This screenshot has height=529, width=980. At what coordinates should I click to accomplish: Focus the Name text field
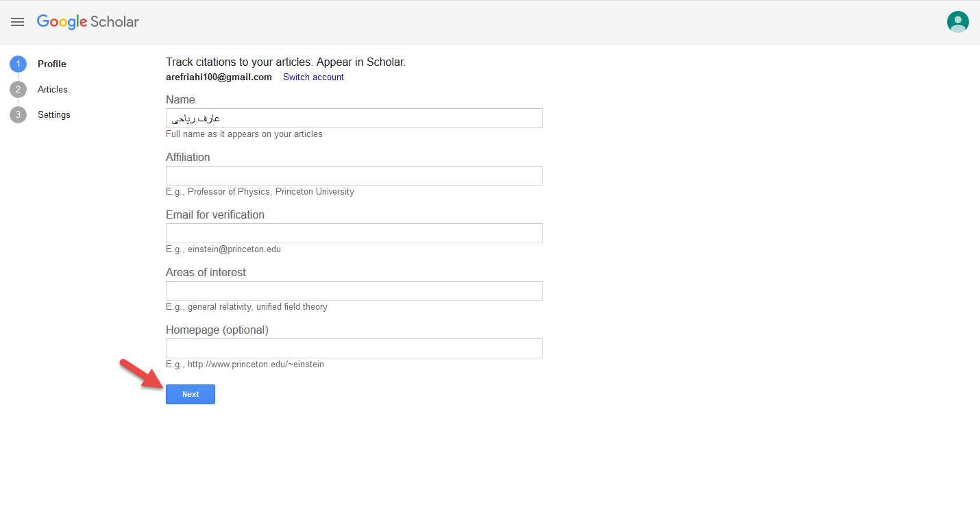click(354, 118)
